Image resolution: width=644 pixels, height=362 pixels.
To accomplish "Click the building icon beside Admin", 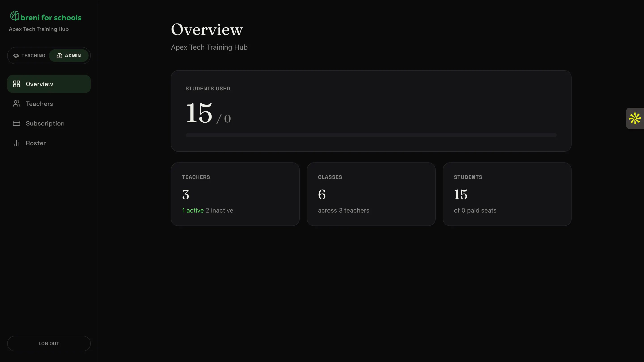I will click(59, 56).
